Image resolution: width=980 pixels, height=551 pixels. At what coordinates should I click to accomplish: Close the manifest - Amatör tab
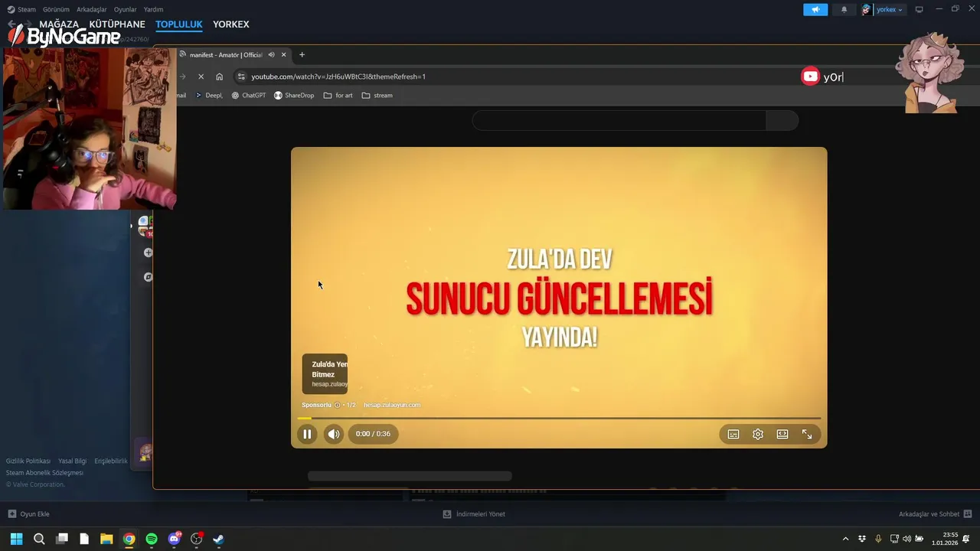(x=284, y=54)
